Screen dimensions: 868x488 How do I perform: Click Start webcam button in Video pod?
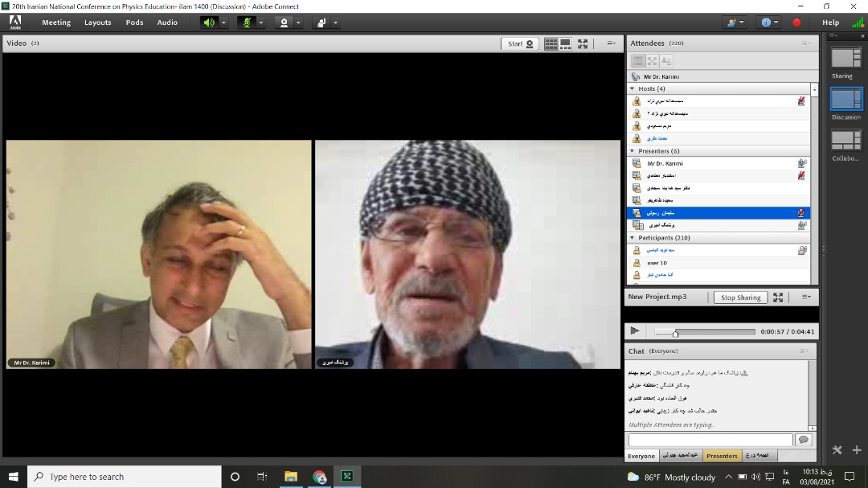pyautogui.click(x=520, y=43)
